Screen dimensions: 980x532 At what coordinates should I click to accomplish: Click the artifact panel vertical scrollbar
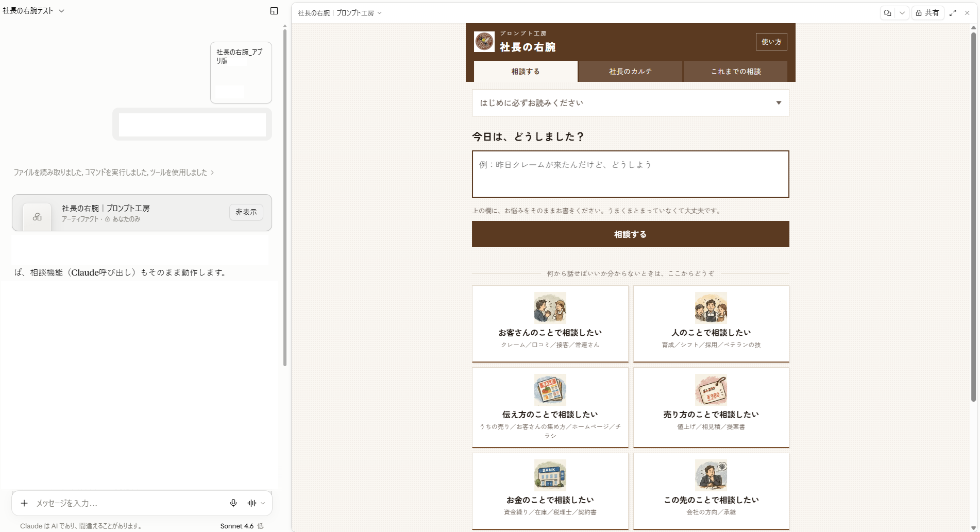pyautogui.click(x=973, y=216)
